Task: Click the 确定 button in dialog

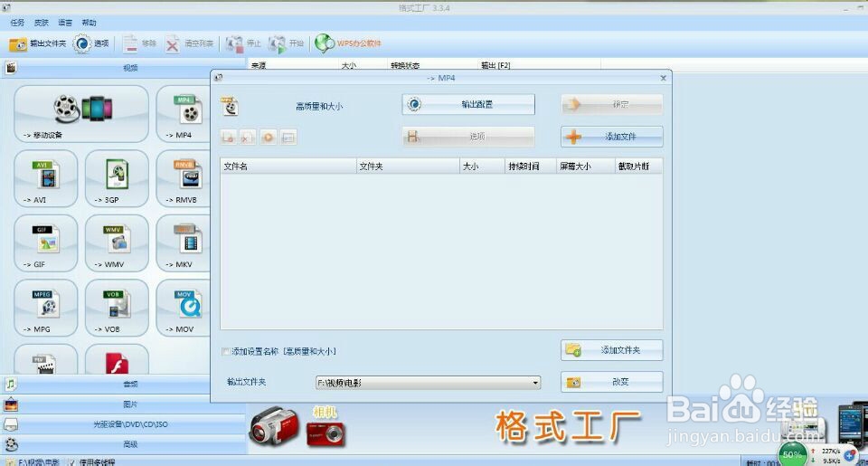Action: point(612,104)
